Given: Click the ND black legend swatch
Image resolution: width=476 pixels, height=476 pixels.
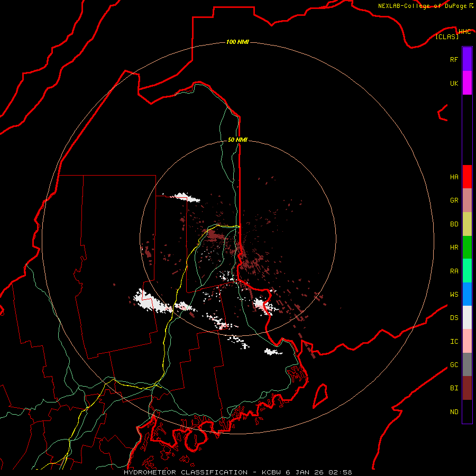Looking at the screenshot, I should point(467,411).
